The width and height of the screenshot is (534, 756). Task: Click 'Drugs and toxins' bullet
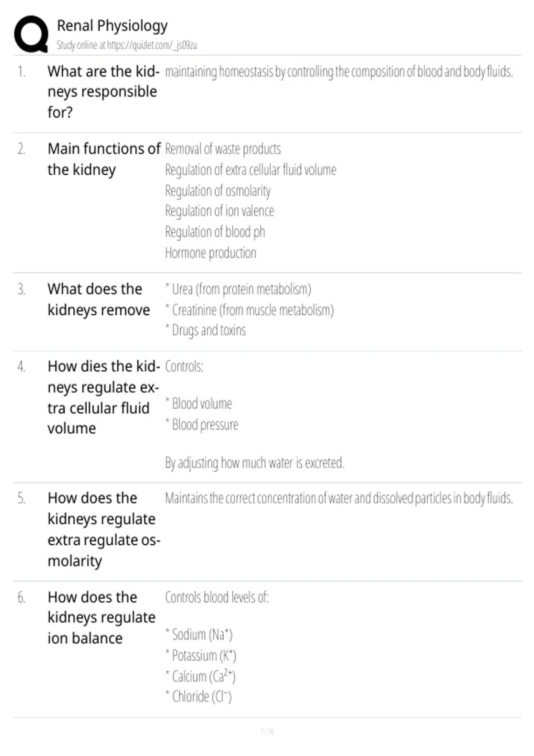pos(205,330)
